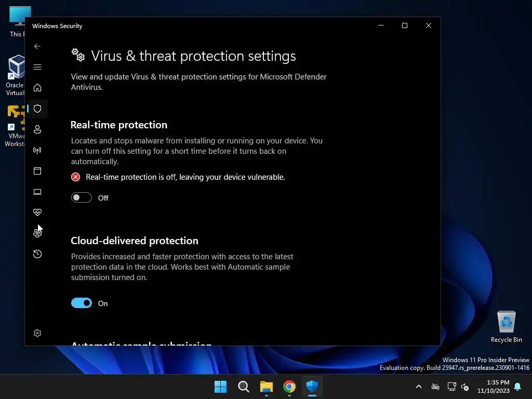Click the Windows Security title bar text
Viewport: 532px width, 399px height.
(57, 26)
